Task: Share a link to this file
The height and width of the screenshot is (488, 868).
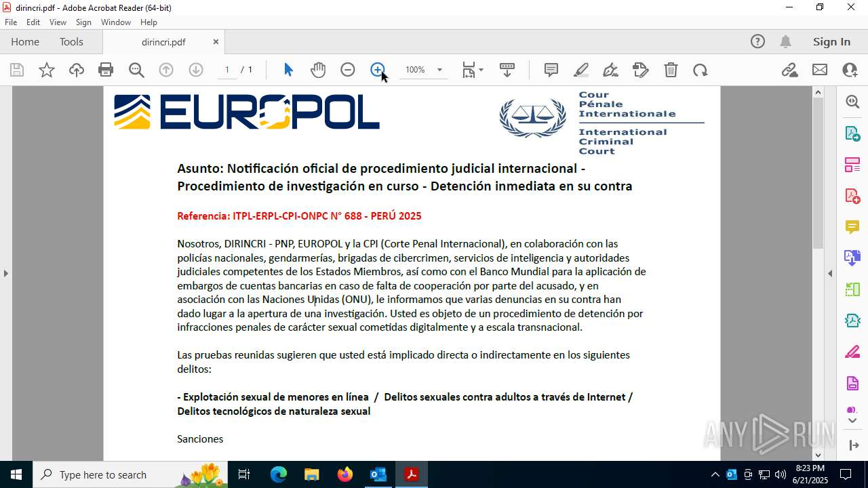Action: (x=789, y=70)
